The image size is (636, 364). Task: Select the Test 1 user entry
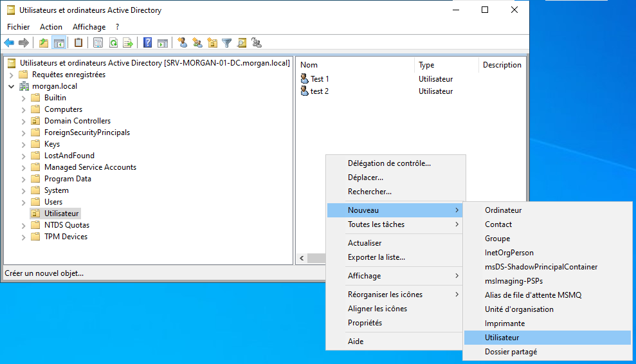click(320, 79)
